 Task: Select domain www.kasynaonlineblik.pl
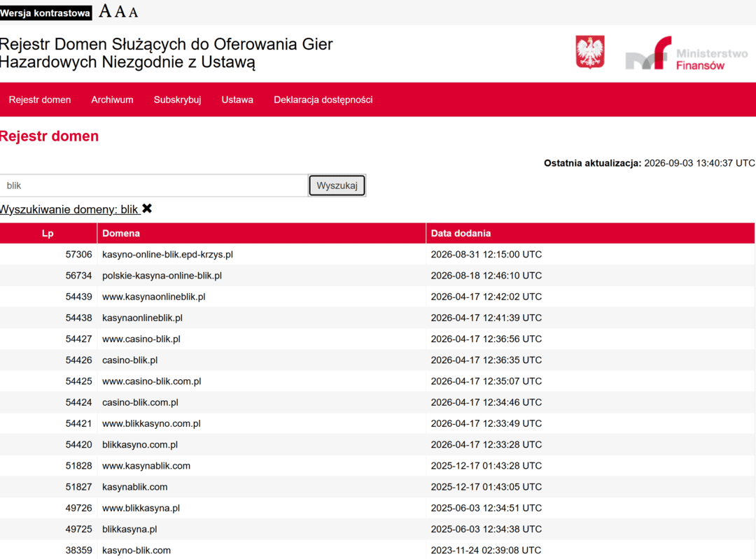154,297
